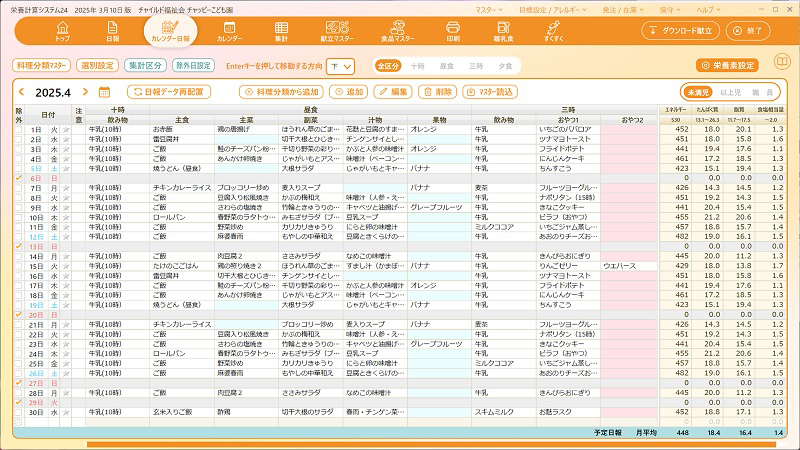
Task: Click the 料理分類マスター button
Action: pyautogui.click(x=41, y=65)
